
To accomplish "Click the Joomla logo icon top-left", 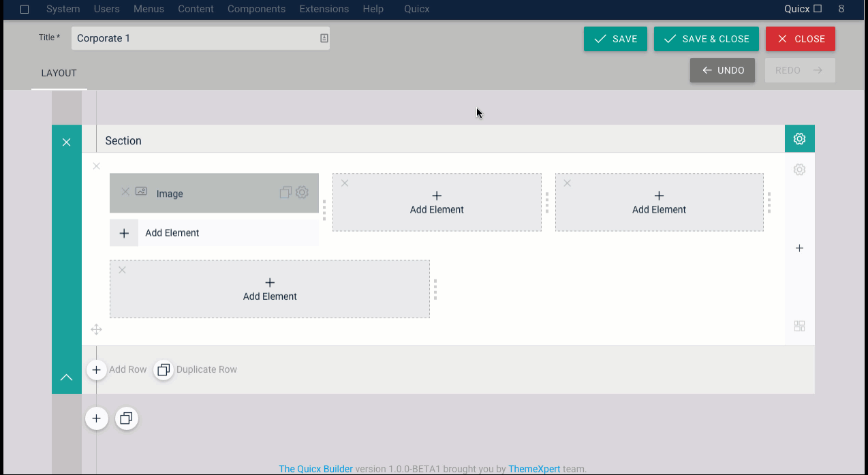I will [25, 9].
